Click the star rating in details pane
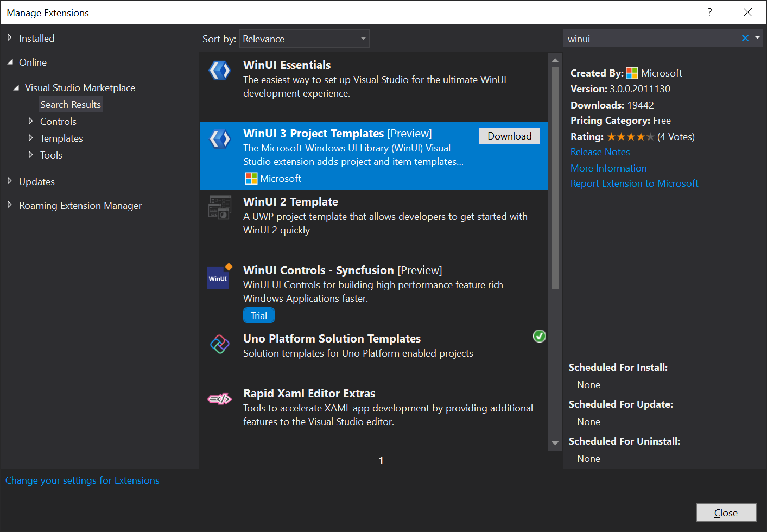This screenshot has height=532, width=767. coord(631,137)
